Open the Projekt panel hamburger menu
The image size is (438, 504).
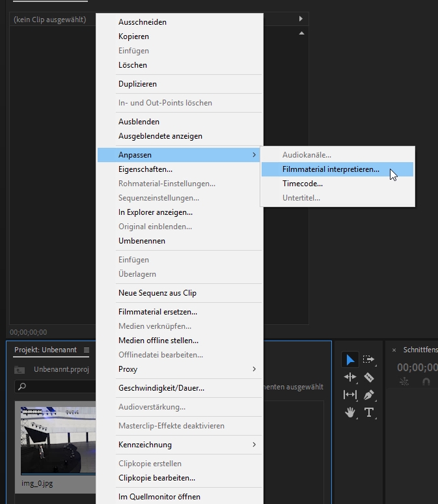tap(87, 350)
